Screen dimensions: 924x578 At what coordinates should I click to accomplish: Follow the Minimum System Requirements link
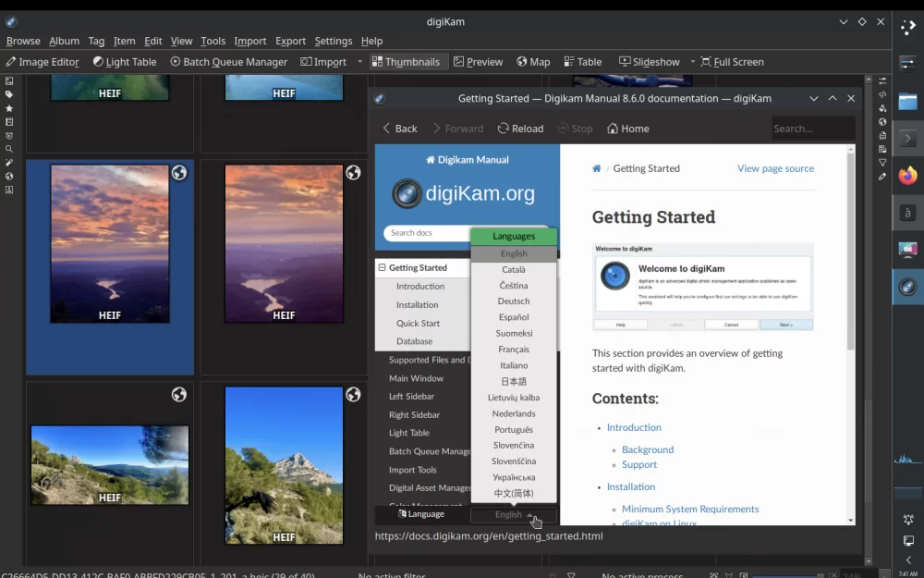click(x=690, y=509)
